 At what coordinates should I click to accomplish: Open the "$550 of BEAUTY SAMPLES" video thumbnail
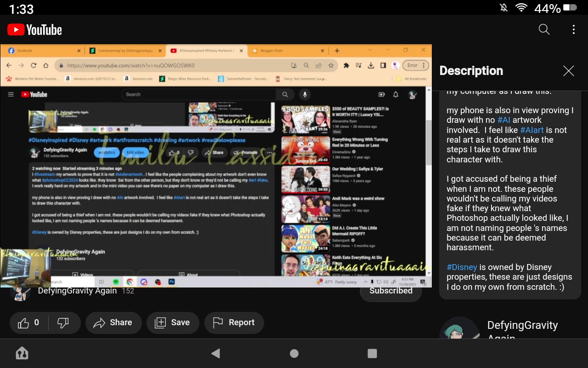tap(305, 120)
